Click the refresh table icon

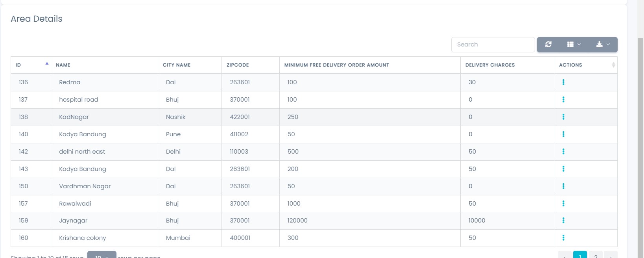[x=548, y=45]
